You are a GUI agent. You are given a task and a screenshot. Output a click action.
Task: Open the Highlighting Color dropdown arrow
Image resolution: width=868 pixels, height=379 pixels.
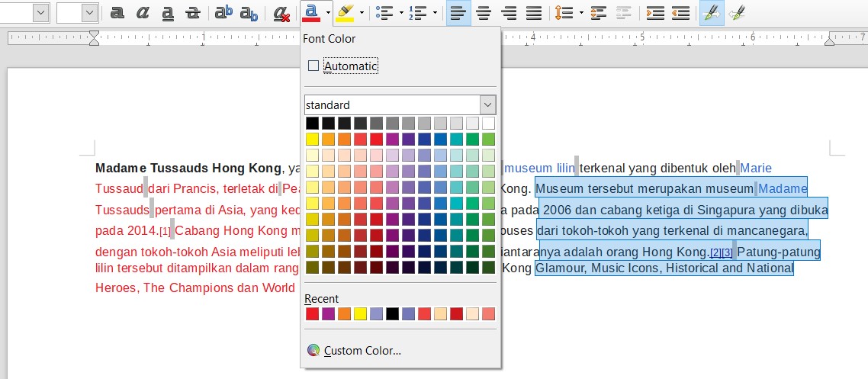pyautogui.click(x=362, y=13)
